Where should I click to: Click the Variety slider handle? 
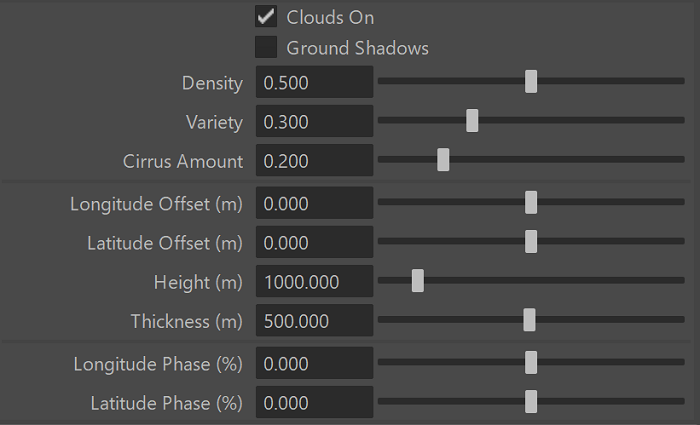click(472, 122)
